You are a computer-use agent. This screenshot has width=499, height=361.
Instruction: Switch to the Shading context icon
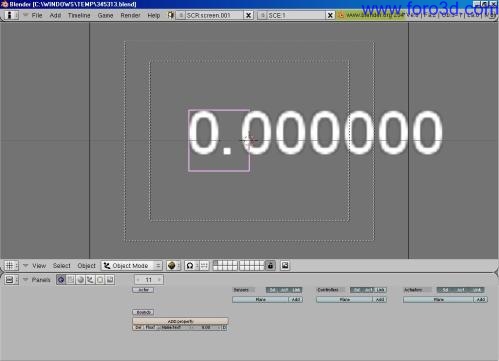(80, 280)
